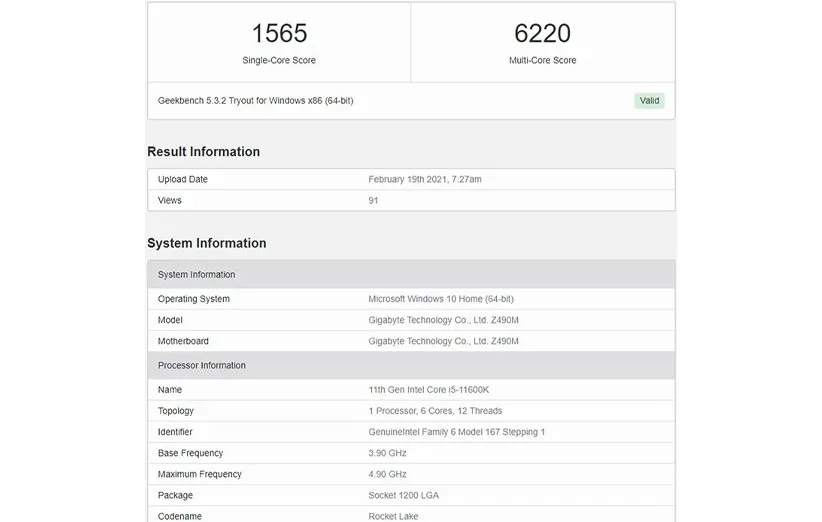Click the Multi-Core Score label
The height and width of the screenshot is (522, 822).
pos(542,61)
